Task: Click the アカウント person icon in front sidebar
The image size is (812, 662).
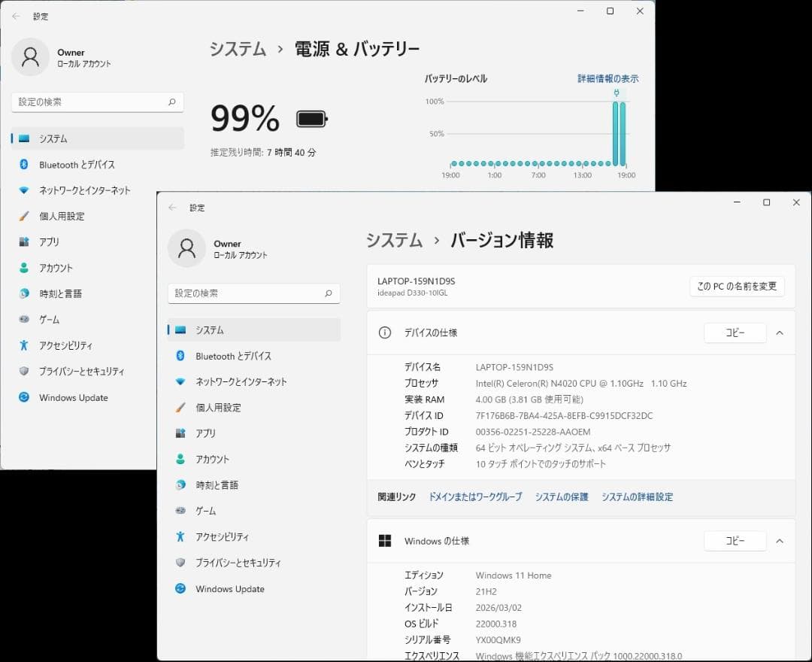Action: (180, 459)
